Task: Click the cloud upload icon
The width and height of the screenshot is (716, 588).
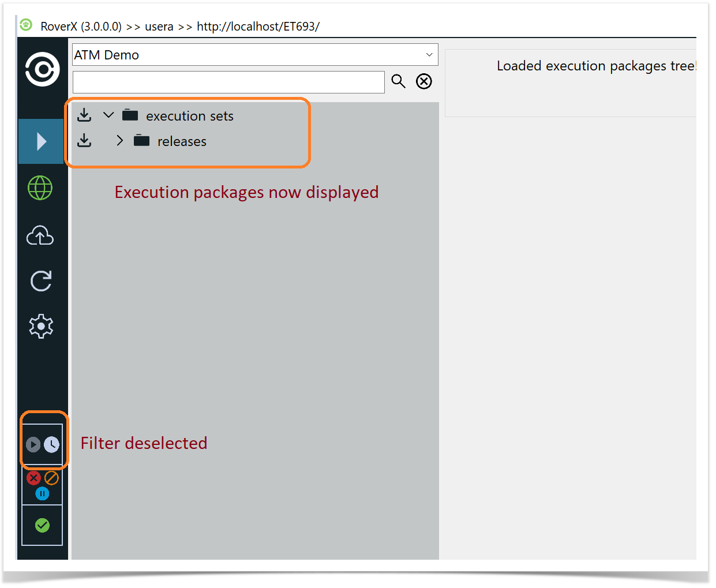Action: tap(40, 235)
